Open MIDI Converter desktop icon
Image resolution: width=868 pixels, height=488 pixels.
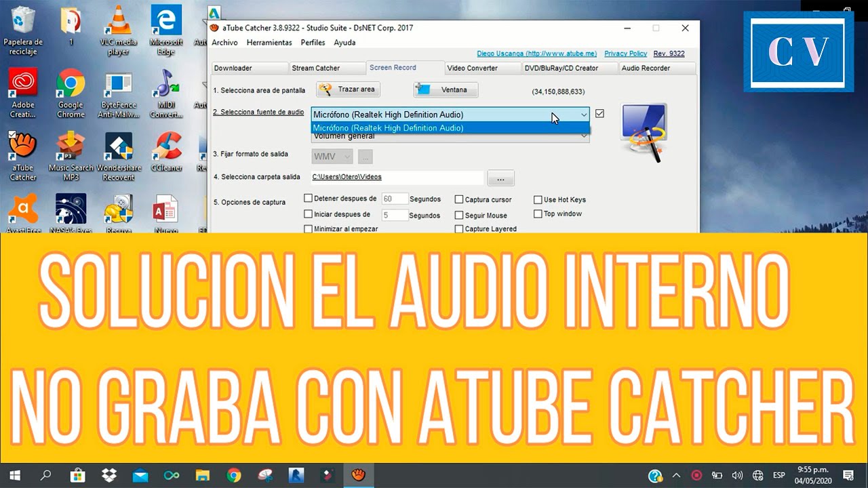tap(166, 94)
